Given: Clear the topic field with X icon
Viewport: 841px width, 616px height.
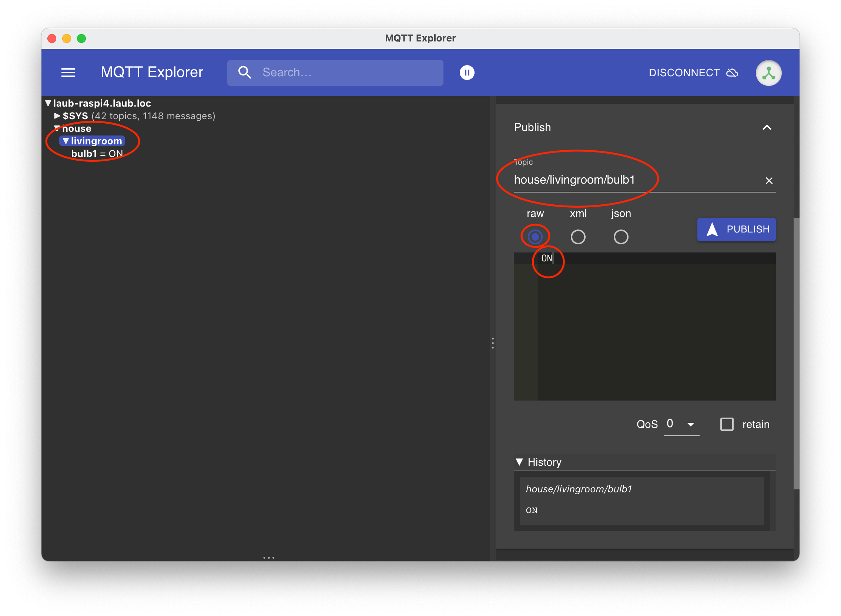Looking at the screenshot, I should click(x=769, y=181).
